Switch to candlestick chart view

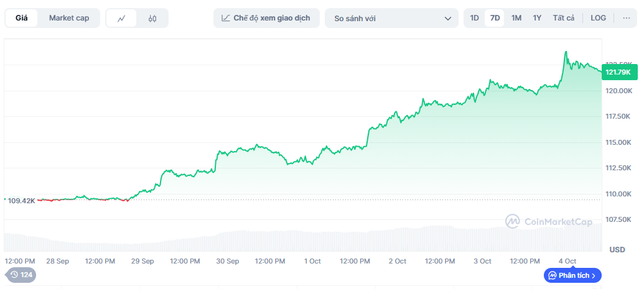[152, 18]
